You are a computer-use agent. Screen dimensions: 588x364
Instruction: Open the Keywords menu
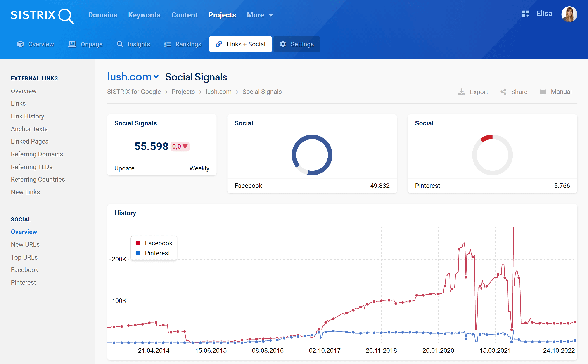pos(144,15)
